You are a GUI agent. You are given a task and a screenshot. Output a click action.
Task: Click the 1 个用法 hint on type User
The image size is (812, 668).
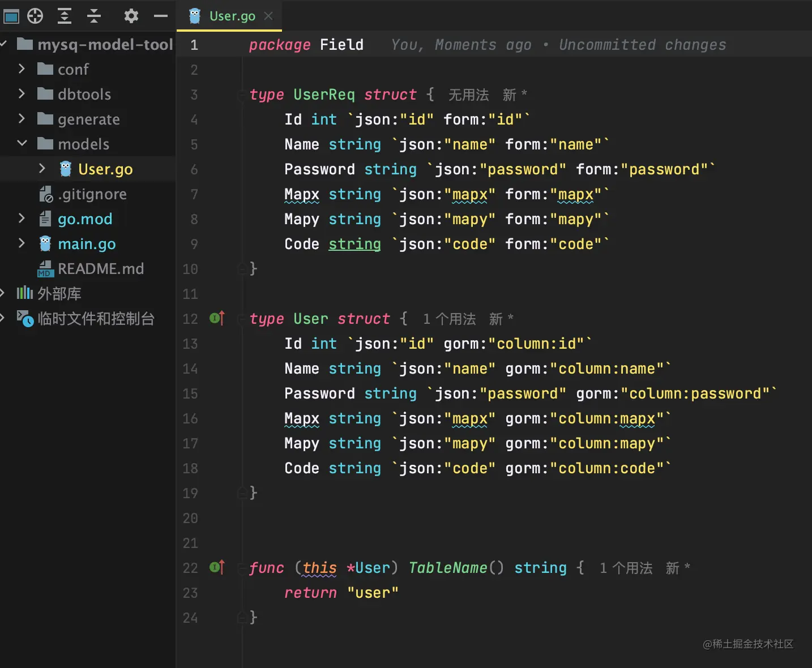point(450,319)
